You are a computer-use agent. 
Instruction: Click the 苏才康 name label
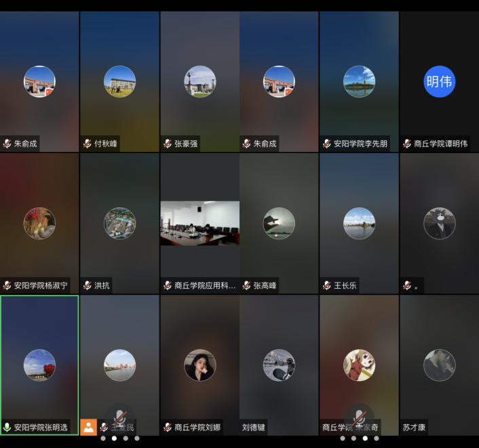tap(415, 428)
